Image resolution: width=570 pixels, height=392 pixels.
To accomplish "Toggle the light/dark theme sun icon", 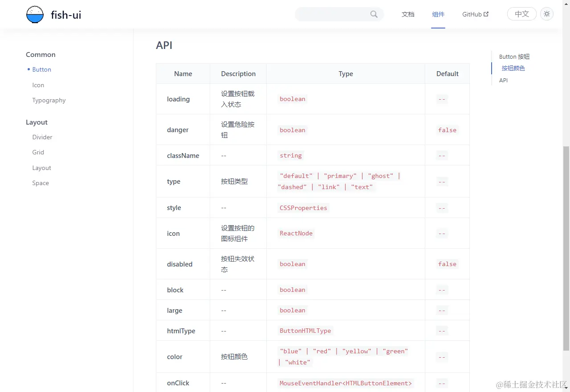I will (x=547, y=14).
